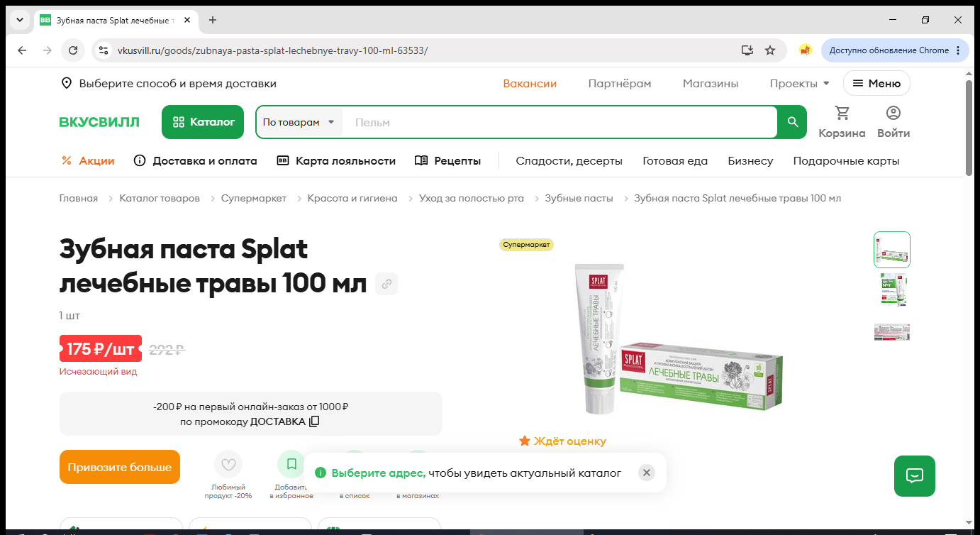Image resolution: width=980 pixels, height=535 pixels.
Task: Go to Главная breadcrumb
Action: pyautogui.click(x=79, y=198)
